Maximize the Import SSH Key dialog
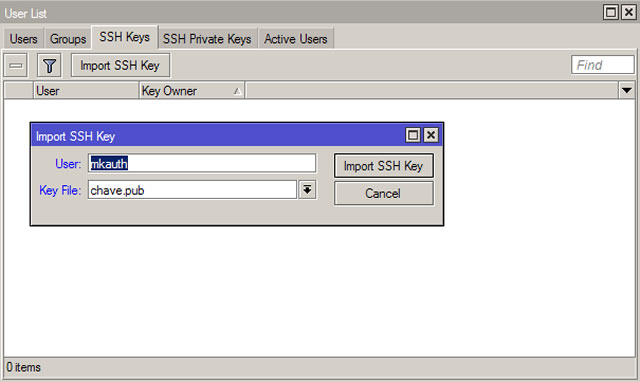Image resolution: width=640 pixels, height=382 pixels. tap(413, 135)
